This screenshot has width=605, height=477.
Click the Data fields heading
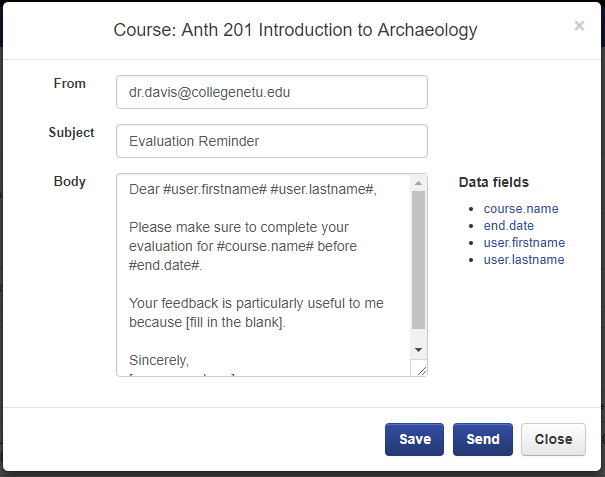[494, 183]
